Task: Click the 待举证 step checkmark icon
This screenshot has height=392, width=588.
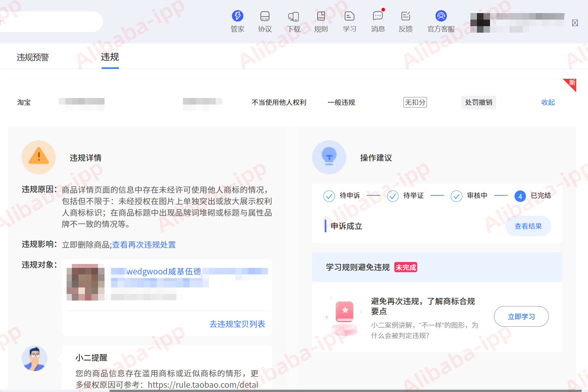Action: [x=393, y=196]
